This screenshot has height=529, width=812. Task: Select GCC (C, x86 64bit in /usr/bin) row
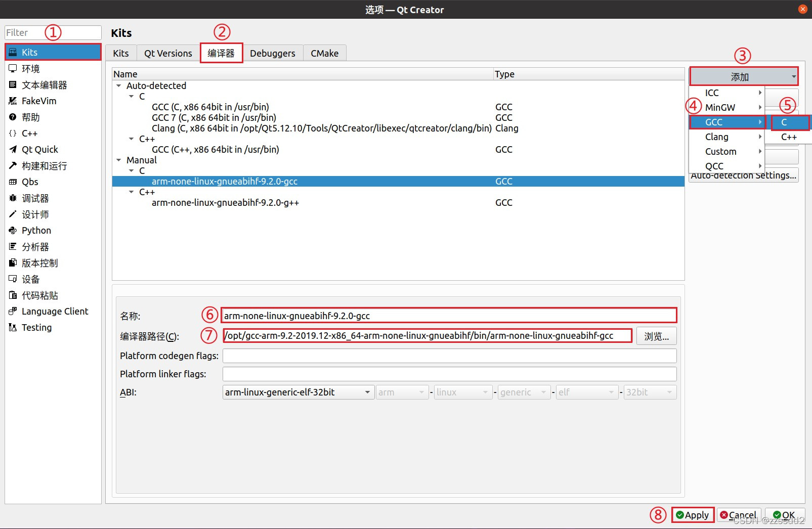pyautogui.click(x=398, y=107)
